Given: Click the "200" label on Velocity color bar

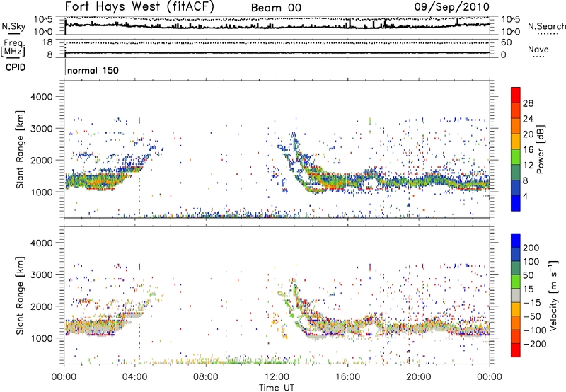Looking at the screenshot, I should [x=531, y=248].
